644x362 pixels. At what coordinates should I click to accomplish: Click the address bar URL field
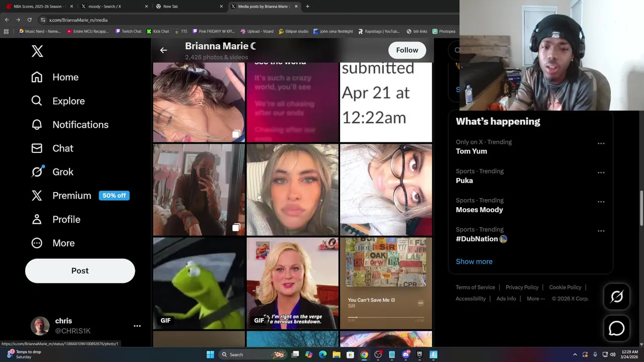[247, 20]
